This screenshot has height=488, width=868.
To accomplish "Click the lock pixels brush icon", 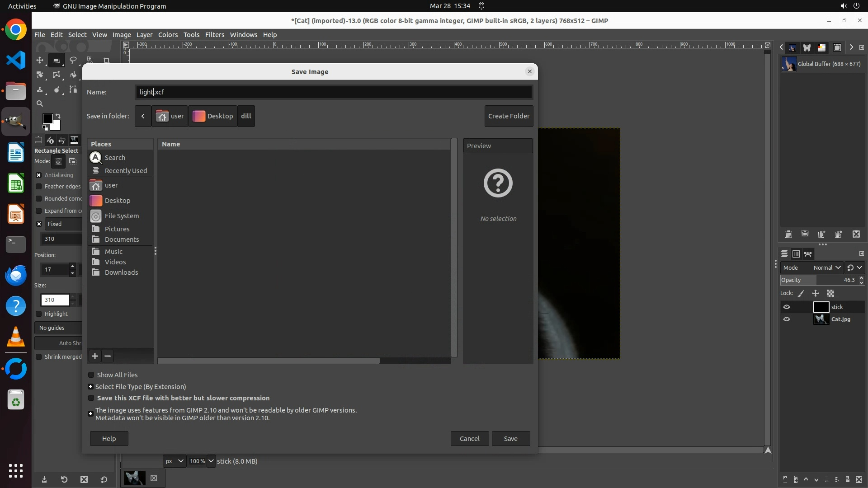I will tap(801, 293).
